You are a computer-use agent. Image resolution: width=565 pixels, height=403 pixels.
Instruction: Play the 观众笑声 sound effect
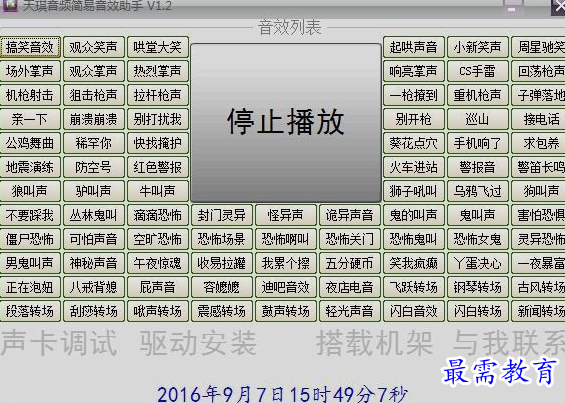pos(94,47)
